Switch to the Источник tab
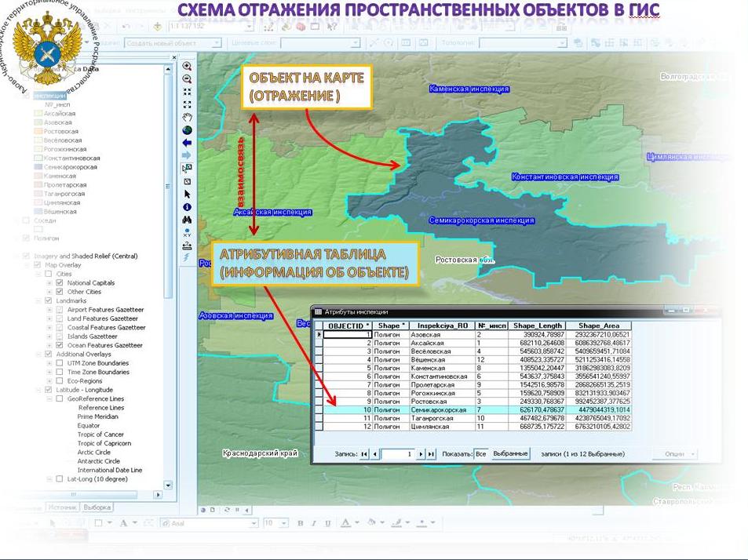 (63, 507)
